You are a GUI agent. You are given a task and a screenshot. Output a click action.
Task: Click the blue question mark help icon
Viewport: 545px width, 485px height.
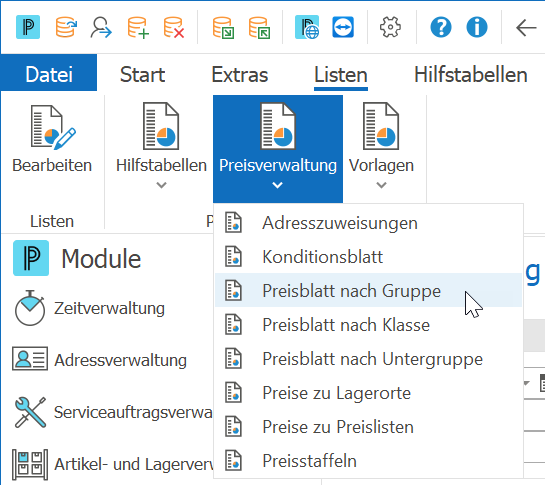click(x=441, y=27)
